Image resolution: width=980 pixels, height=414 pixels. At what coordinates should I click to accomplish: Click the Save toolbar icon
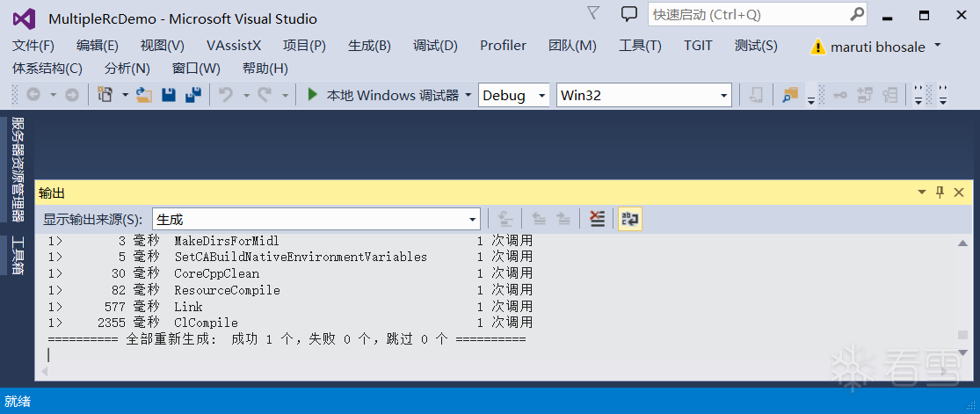coord(169,95)
